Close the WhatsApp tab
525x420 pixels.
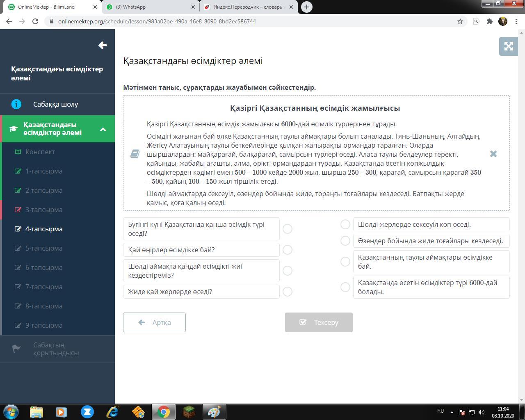(193, 7)
